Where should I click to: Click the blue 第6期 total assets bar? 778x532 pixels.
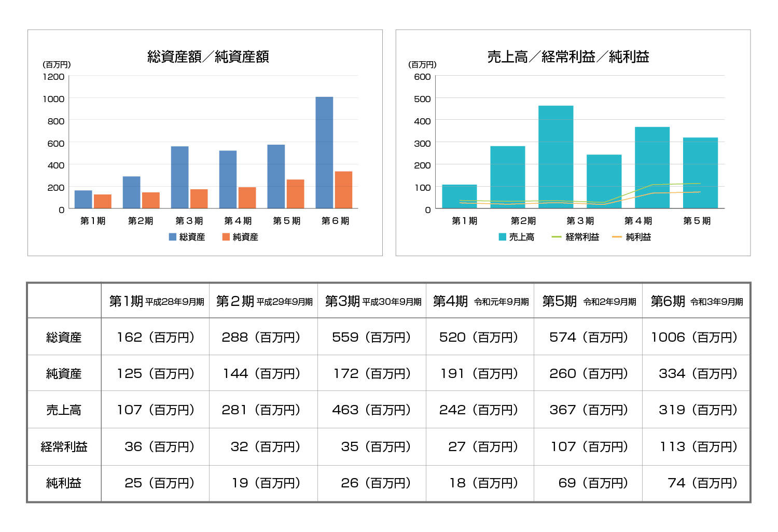[324, 152]
